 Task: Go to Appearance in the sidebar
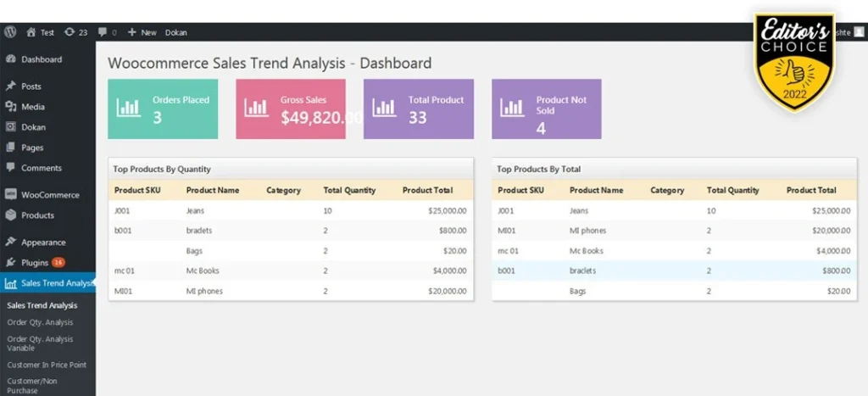click(x=43, y=243)
